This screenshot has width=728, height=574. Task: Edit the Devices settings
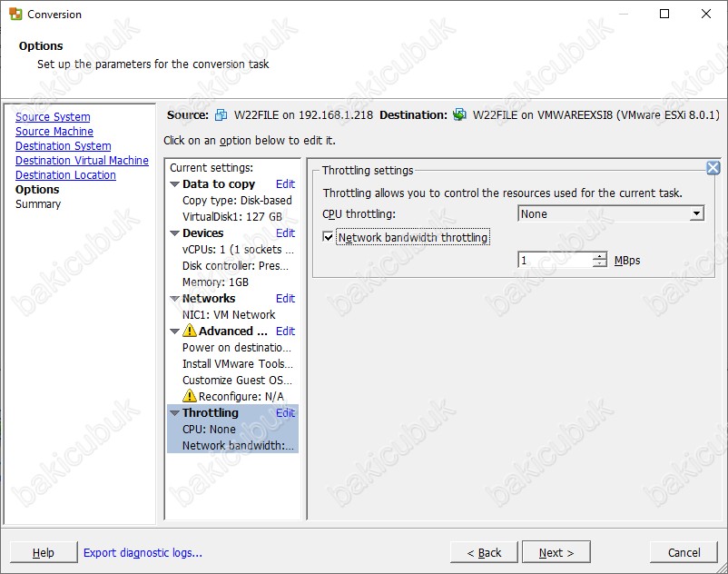(285, 233)
